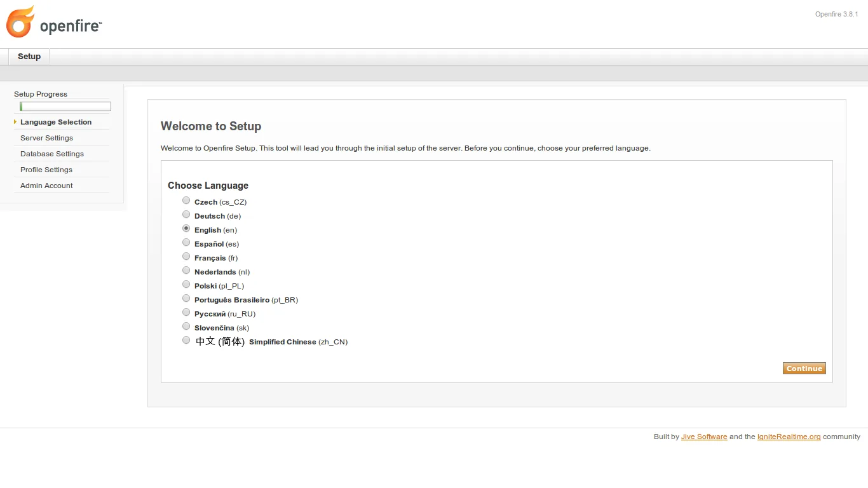This screenshot has height=488, width=868.
Task: Select the Français (fr) radio button
Action: tap(186, 257)
